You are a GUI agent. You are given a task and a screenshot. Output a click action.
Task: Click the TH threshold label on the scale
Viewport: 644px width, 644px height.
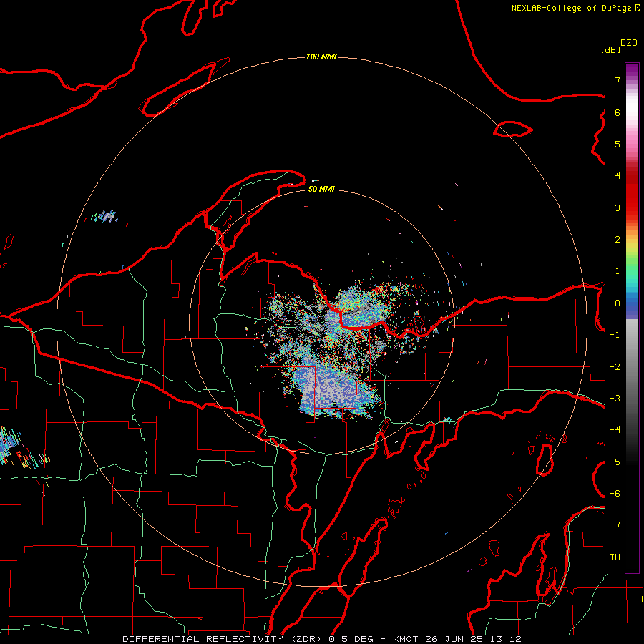pyautogui.click(x=615, y=557)
